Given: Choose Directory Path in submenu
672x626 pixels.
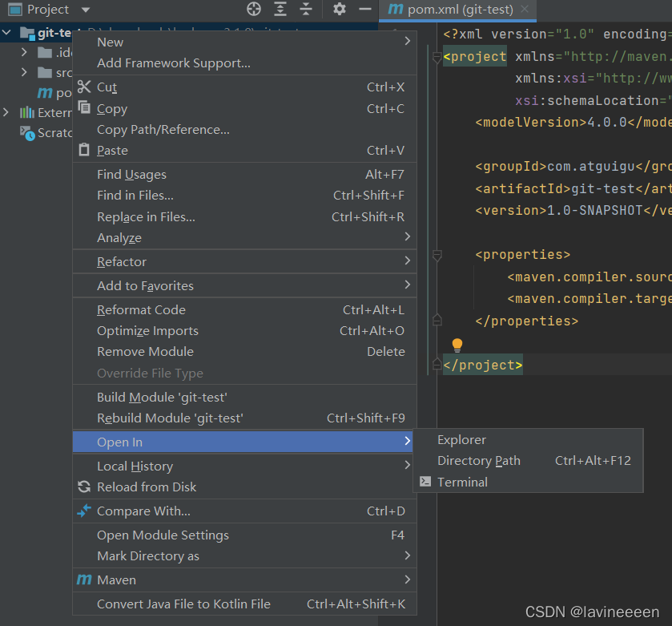Looking at the screenshot, I should [528, 461].
